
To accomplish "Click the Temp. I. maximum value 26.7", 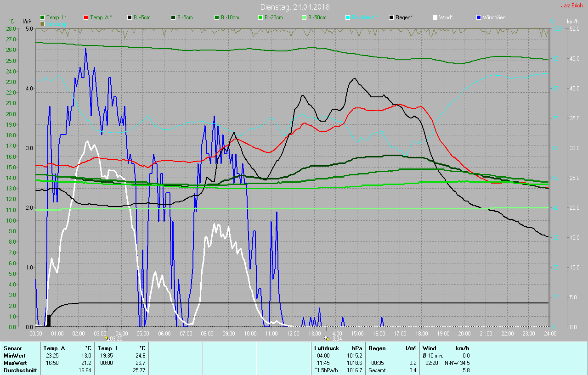I will click(140, 363).
